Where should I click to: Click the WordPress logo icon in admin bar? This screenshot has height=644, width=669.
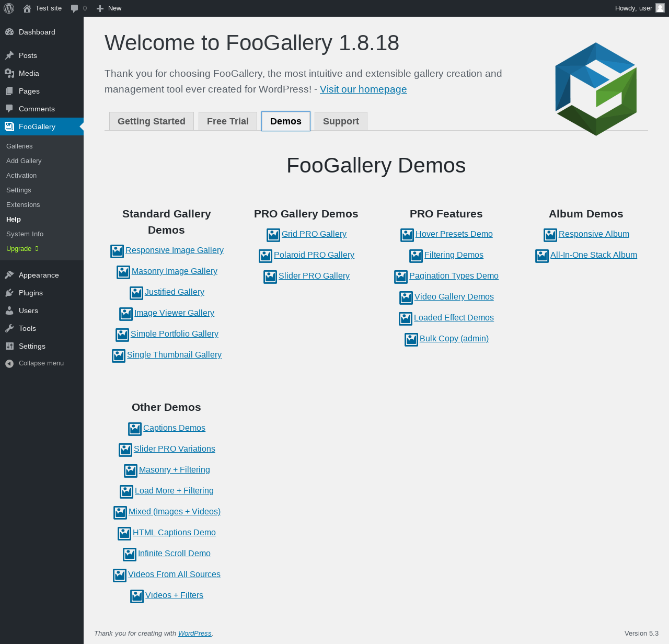click(x=9, y=8)
